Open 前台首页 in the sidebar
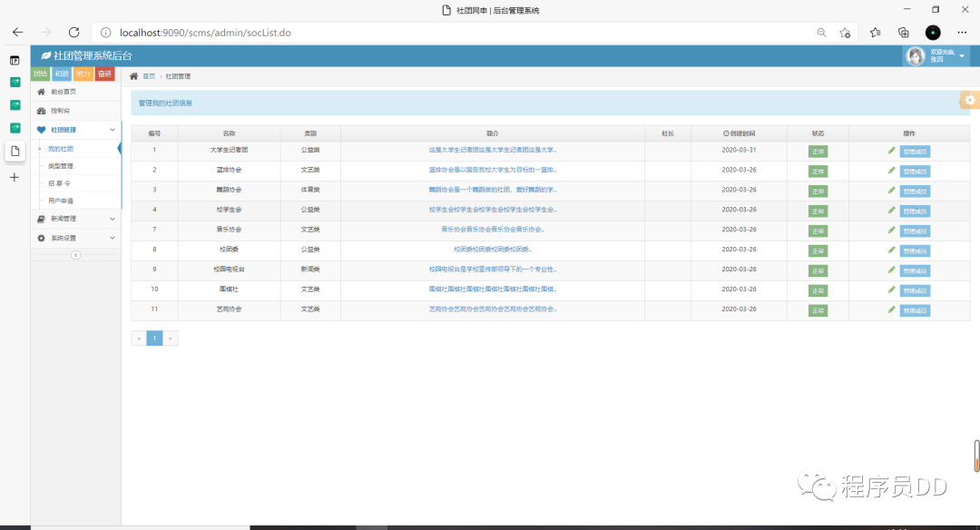980x530 pixels. tap(75, 92)
